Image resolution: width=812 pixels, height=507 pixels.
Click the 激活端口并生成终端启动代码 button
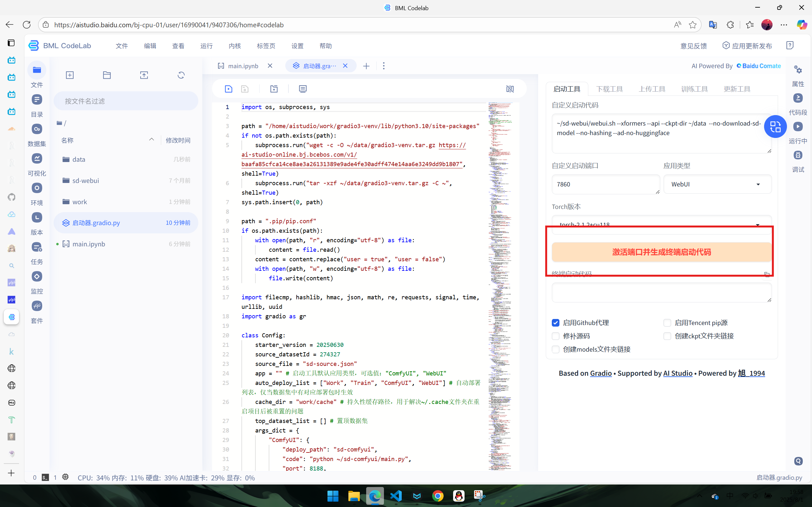point(661,252)
